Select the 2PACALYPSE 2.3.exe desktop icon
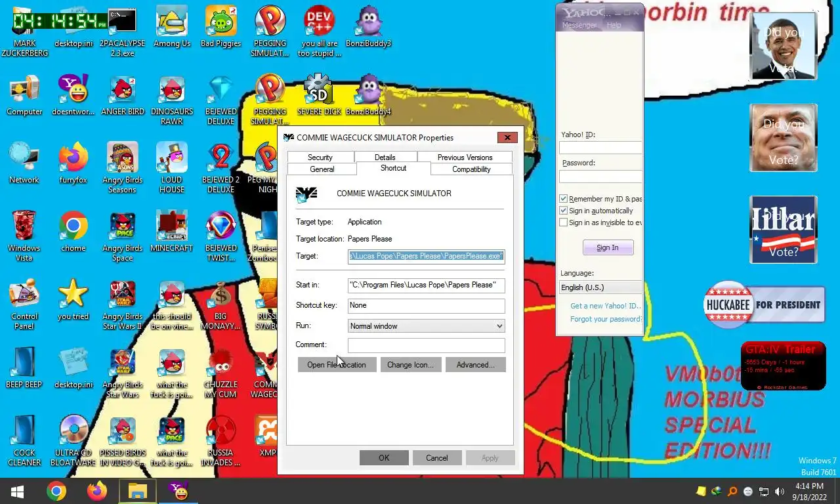Image resolution: width=840 pixels, height=504 pixels. pyautogui.click(x=122, y=33)
